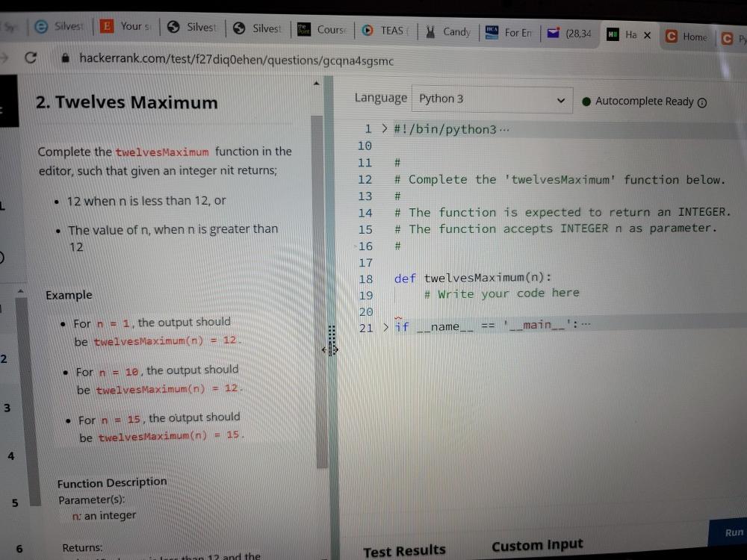Click the scroll-up arrow of problem panel
This screenshot has height=560, width=747.
click(316, 84)
